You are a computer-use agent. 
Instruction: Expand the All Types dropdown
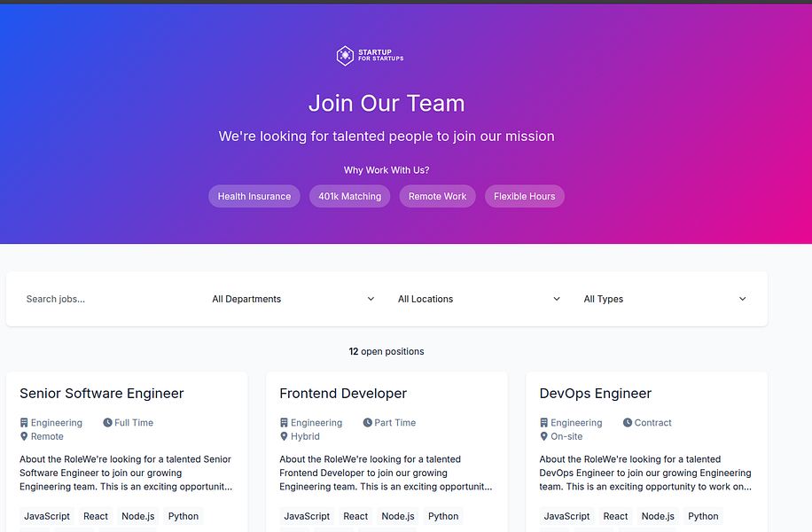(x=665, y=299)
